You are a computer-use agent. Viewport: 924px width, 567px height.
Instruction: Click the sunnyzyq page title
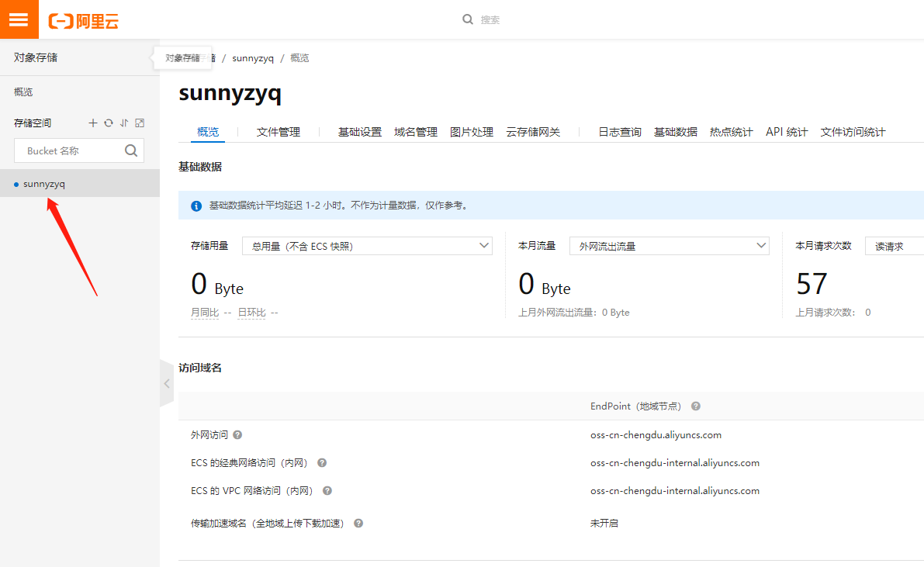pos(230,94)
